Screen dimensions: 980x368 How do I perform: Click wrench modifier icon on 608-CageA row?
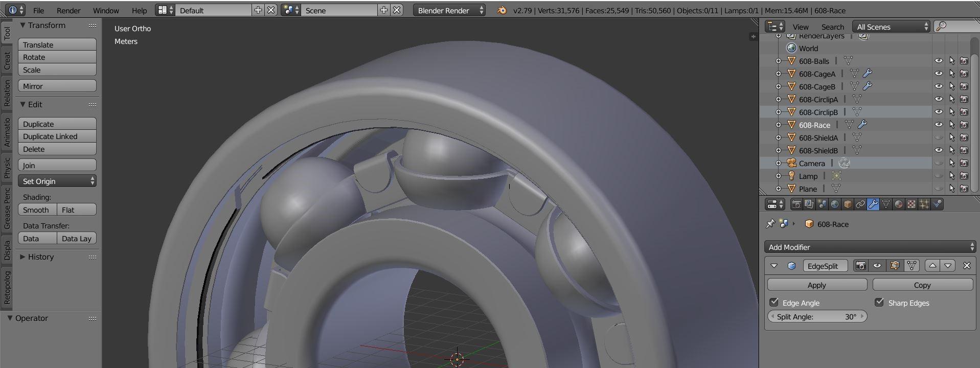tap(868, 74)
